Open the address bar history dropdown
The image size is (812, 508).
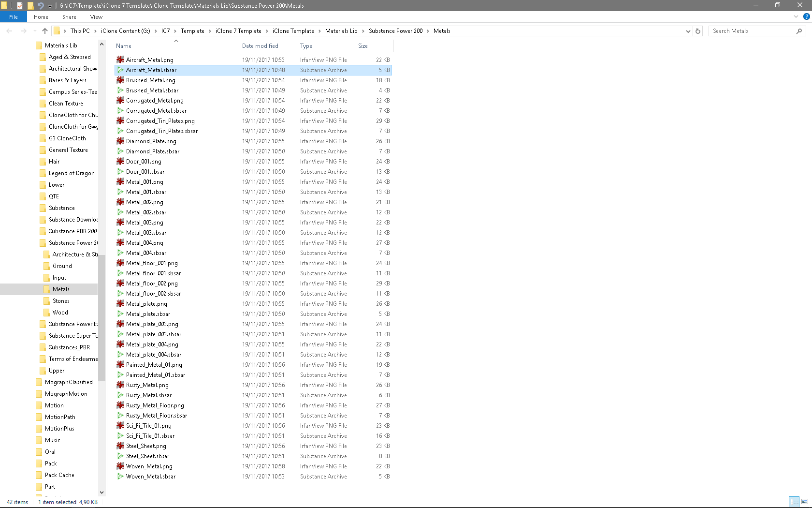[x=688, y=31]
